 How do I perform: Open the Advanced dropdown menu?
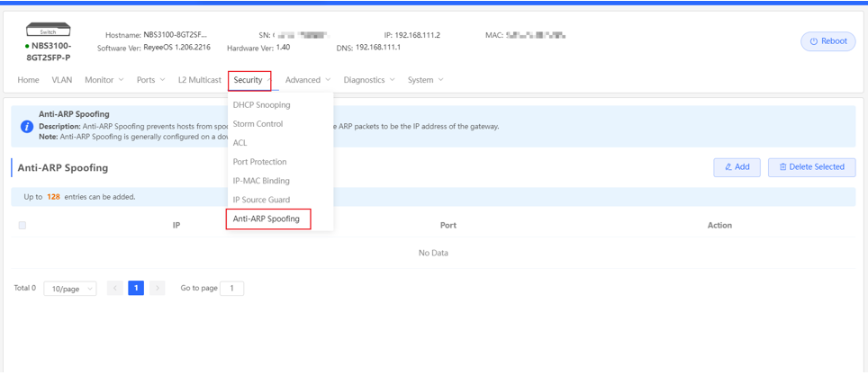click(307, 80)
